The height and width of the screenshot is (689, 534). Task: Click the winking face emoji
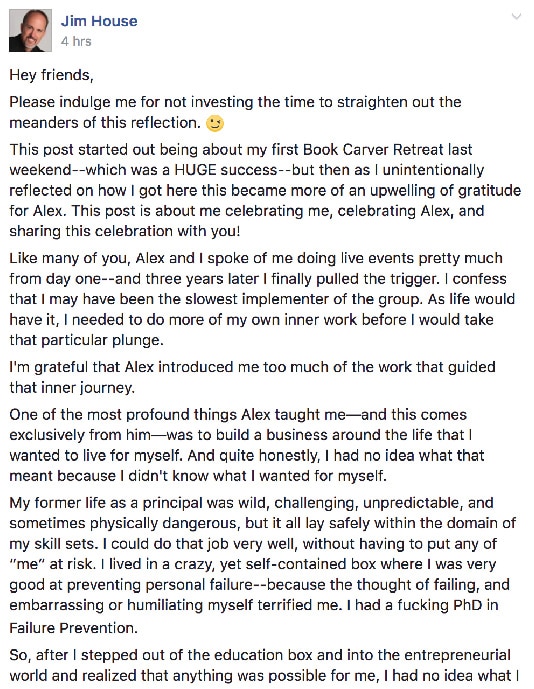pos(215,123)
